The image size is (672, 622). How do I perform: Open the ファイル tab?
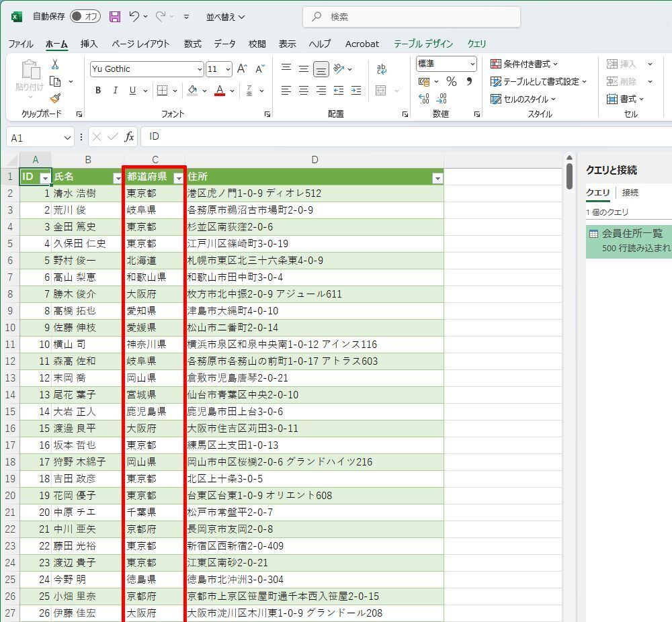click(21, 44)
